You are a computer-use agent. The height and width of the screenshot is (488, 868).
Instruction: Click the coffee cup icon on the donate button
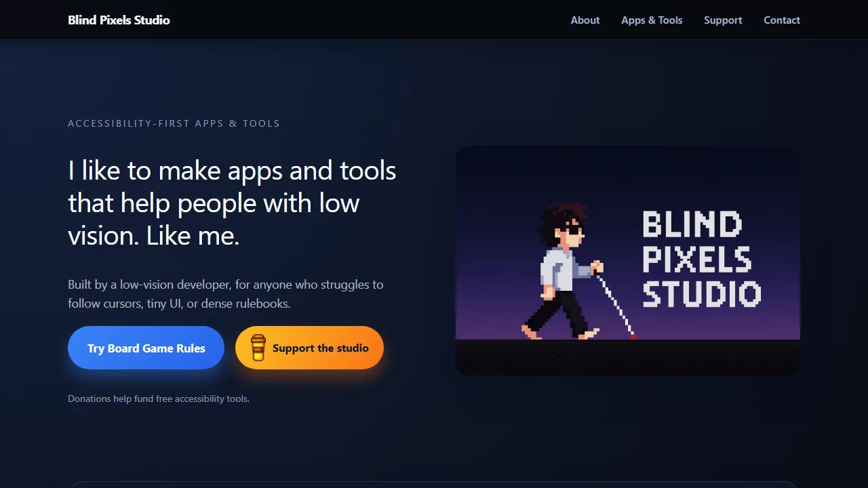pyautogui.click(x=258, y=348)
